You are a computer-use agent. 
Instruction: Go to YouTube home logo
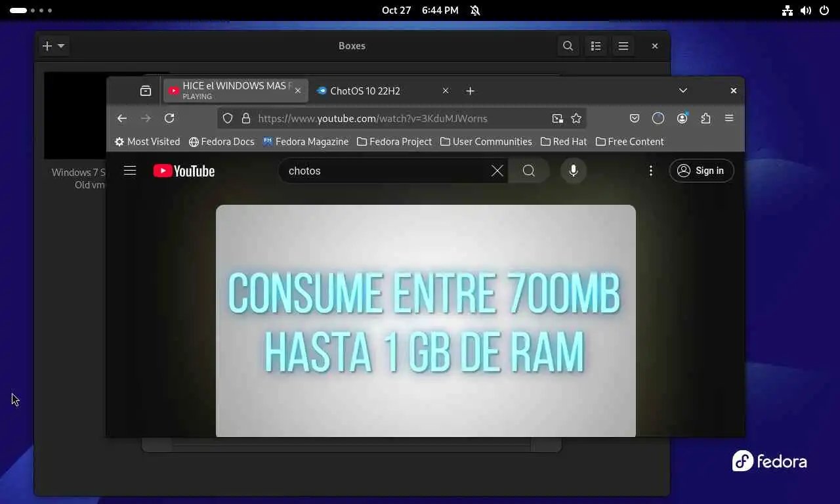pos(184,171)
